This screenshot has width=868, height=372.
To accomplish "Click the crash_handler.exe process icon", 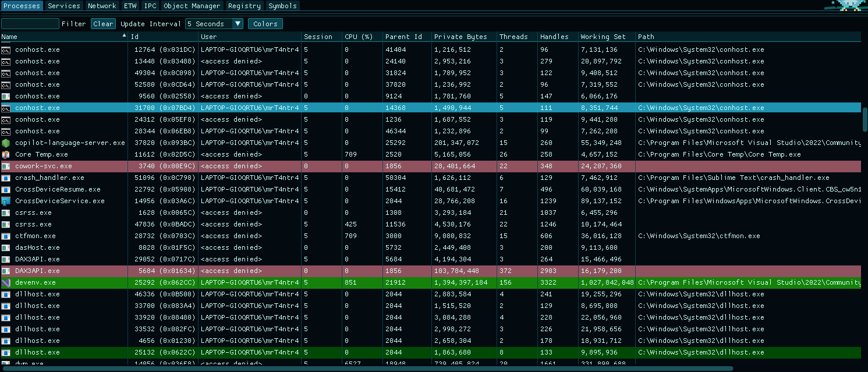I will pyautogui.click(x=6, y=178).
